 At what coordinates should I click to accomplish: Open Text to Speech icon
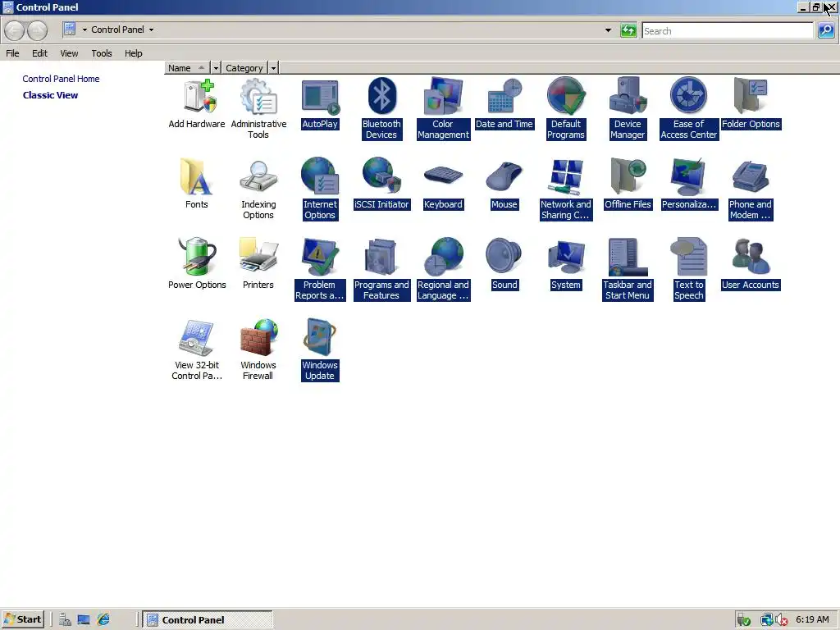tap(689, 269)
